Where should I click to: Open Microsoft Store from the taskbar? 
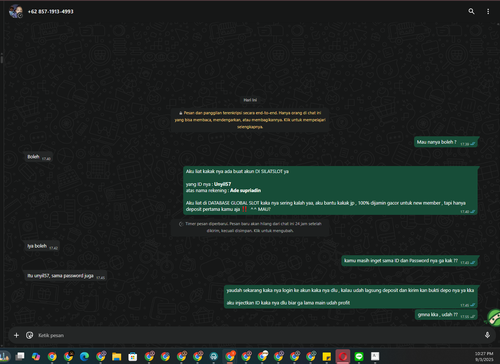[x=133, y=356]
